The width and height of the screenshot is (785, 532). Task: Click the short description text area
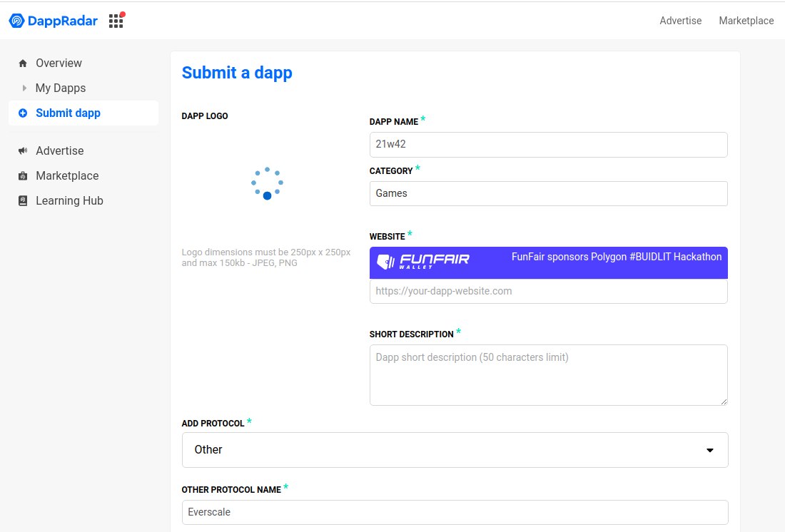548,374
